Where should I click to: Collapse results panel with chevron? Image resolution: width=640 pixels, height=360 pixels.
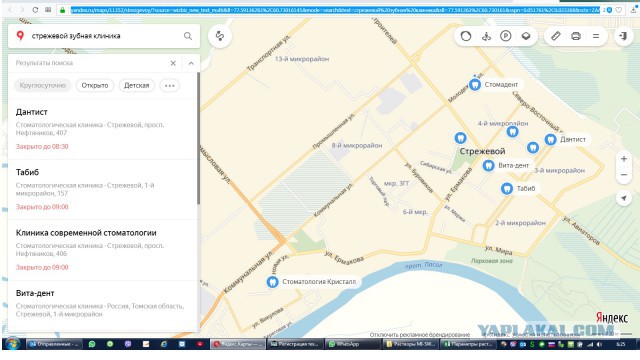click(191, 63)
